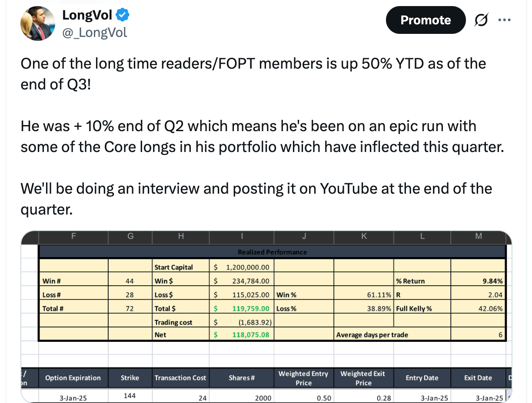Image resolution: width=532 pixels, height=403 pixels.
Task: Select column G header in spreadsheet
Action: click(x=130, y=236)
